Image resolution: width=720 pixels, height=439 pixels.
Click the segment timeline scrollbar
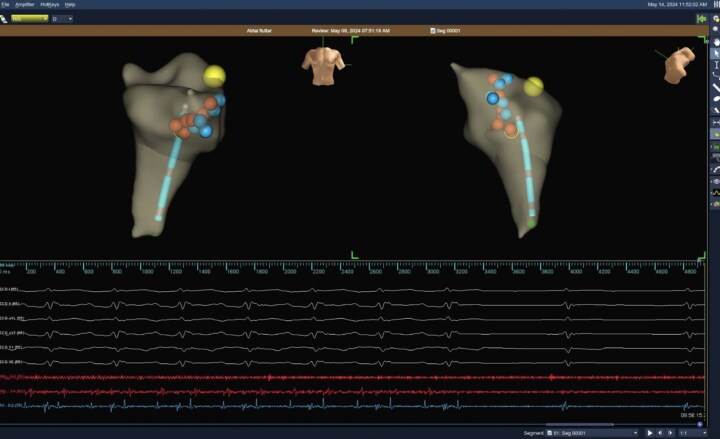coord(579,425)
